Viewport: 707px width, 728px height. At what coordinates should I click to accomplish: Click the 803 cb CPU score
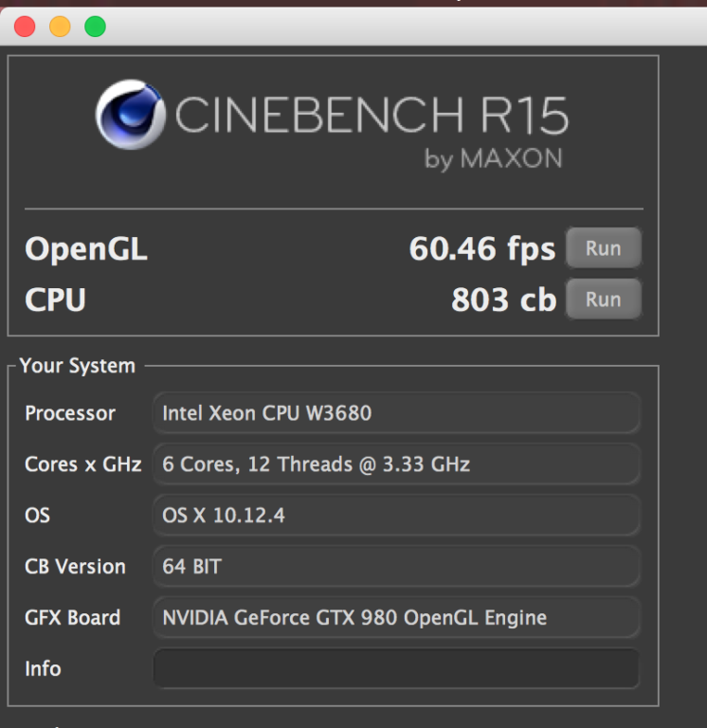[503, 300]
